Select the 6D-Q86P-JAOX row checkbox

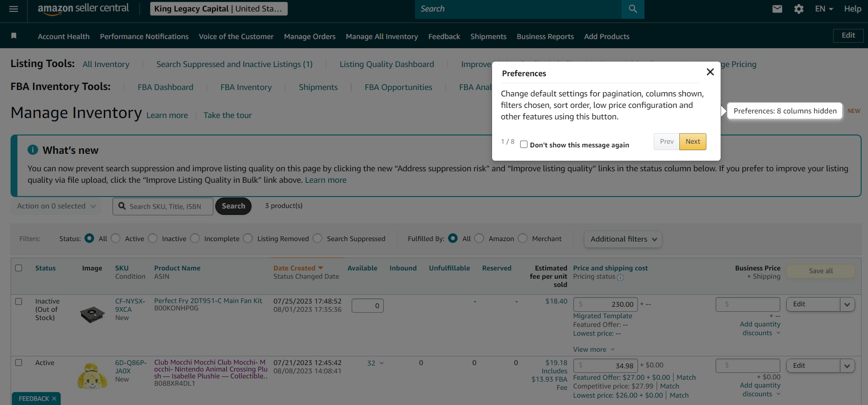pos(19,362)
